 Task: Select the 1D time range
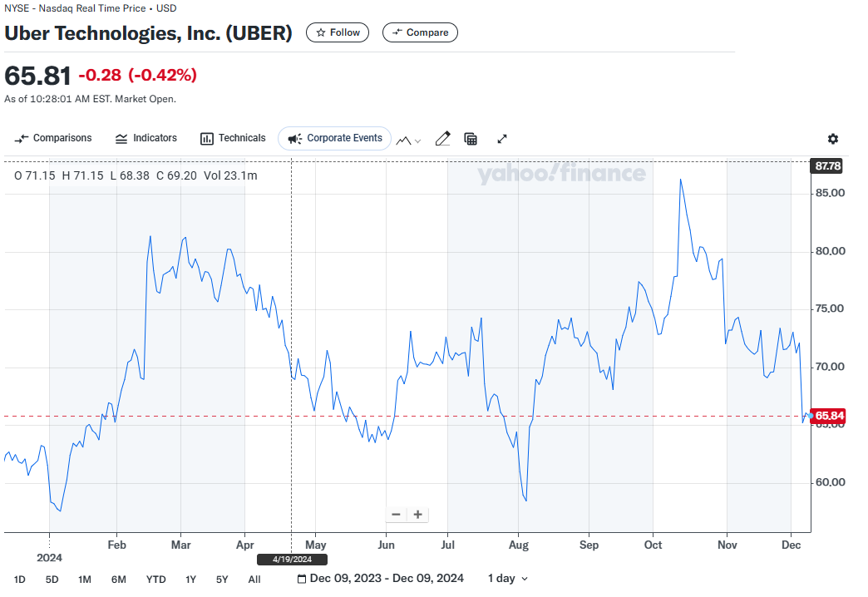click(19, 580)
